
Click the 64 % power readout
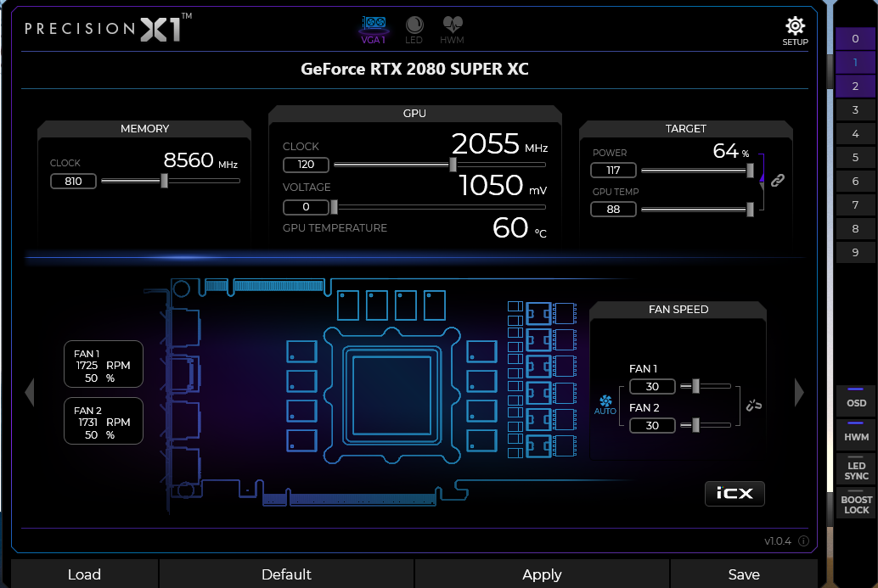[x=731, y=151]
